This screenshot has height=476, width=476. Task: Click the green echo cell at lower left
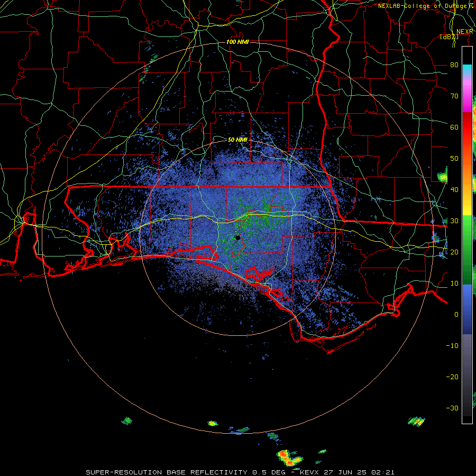127,421
